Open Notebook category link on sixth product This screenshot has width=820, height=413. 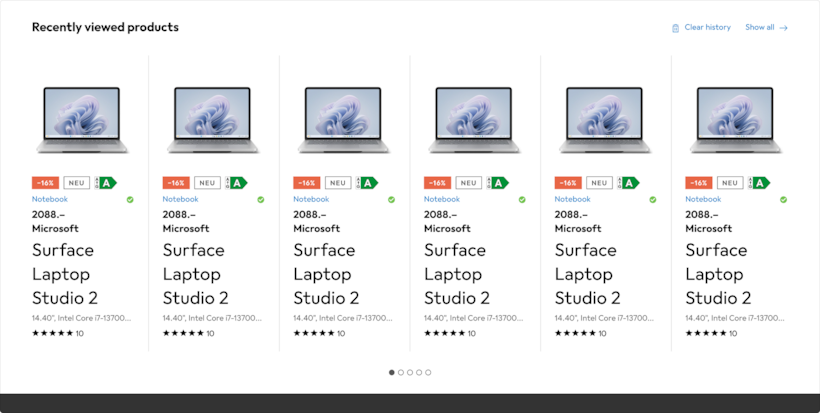point(703,199)
